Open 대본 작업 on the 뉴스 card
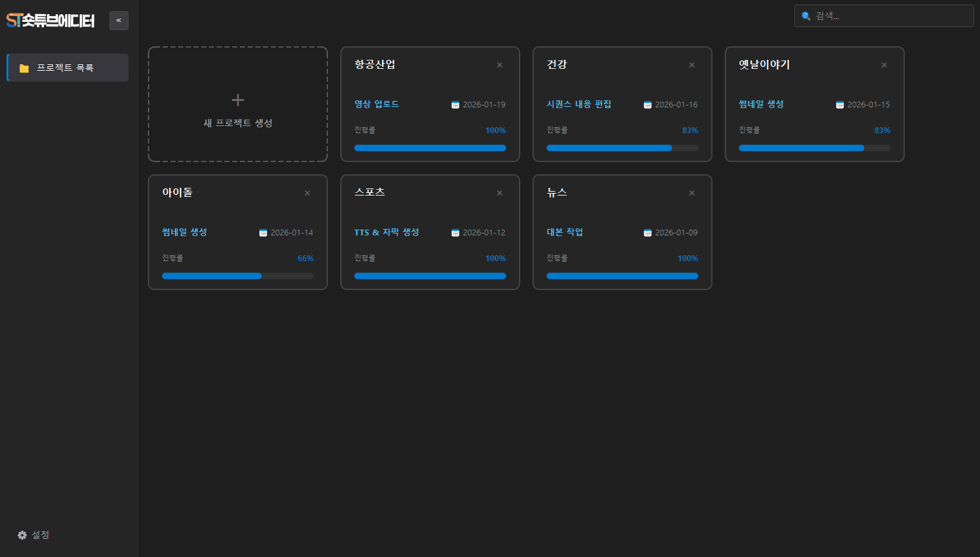The image size is (980, 557). point(565,232)
